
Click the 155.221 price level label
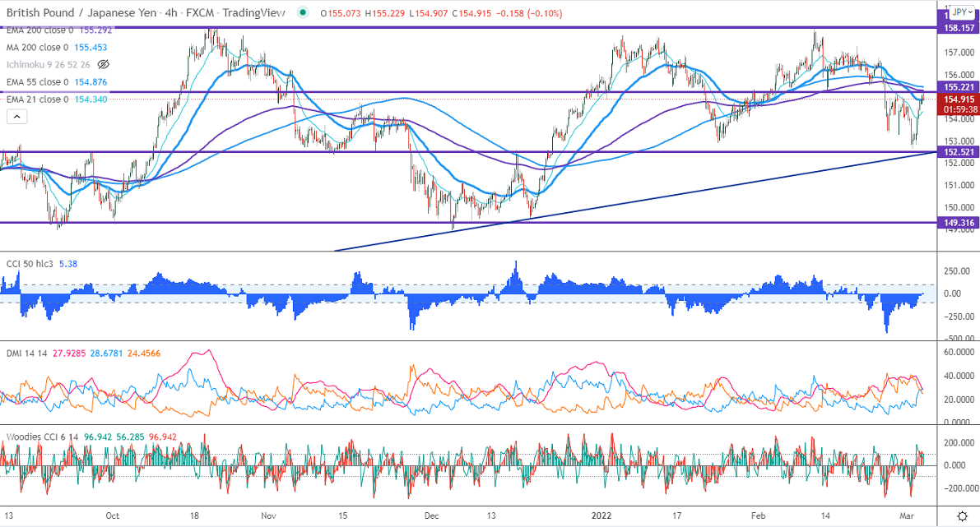pos(959,87)
